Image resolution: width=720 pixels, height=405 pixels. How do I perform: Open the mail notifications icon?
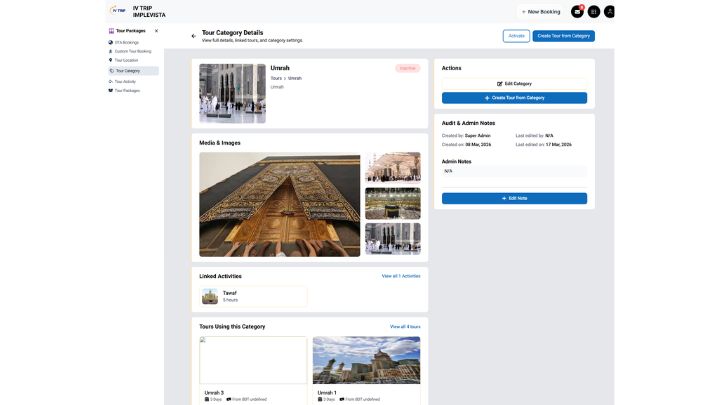(577, 12)
